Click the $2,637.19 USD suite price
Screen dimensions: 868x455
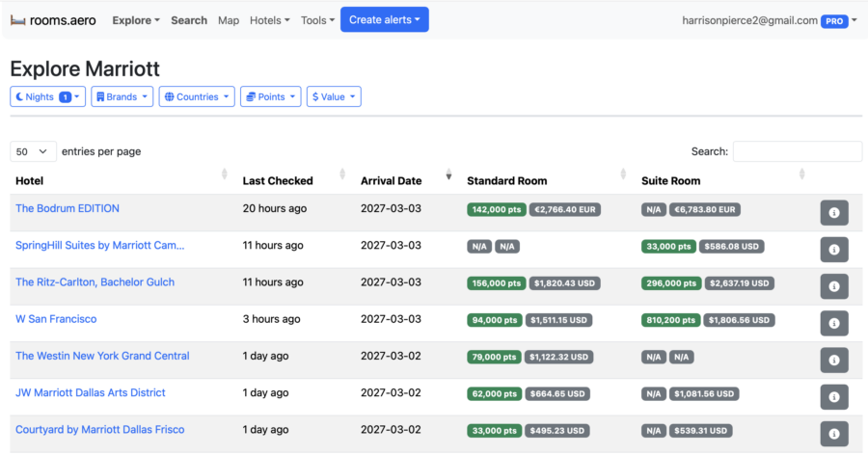coord(739,283)
